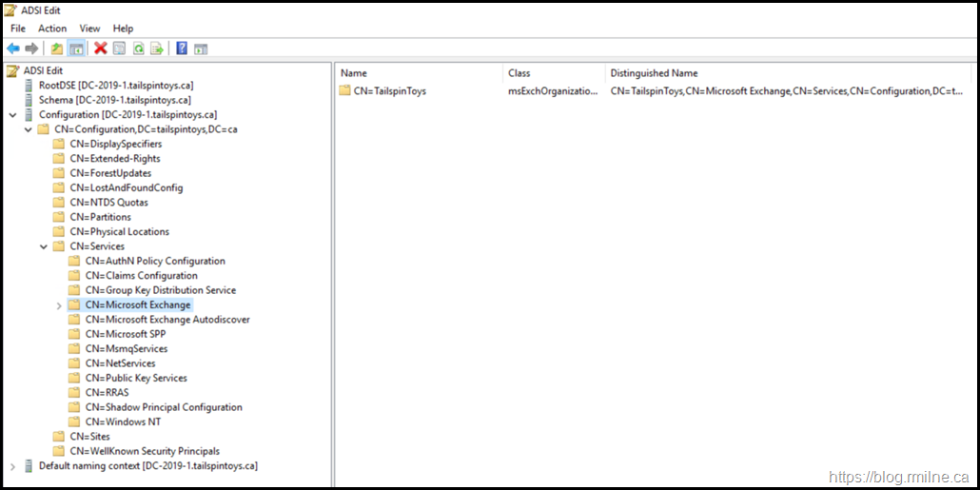Sort by the Distinguished Name column header
Image resolution: width=980 pixels, height=490 pixels.
(654, 73)
